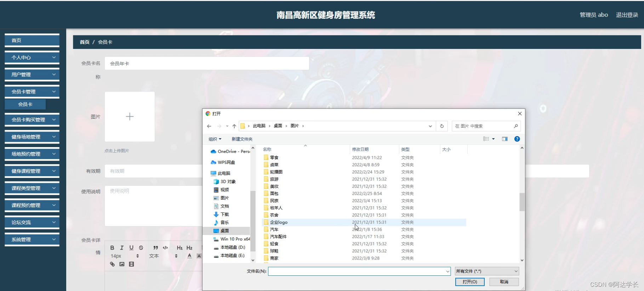The image size is (644, 291).
Task: Open file dialog help
Action: pos(517,139)
